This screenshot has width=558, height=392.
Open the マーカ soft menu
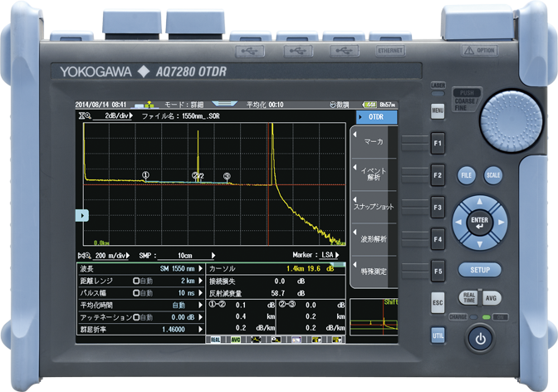point(374,142)
